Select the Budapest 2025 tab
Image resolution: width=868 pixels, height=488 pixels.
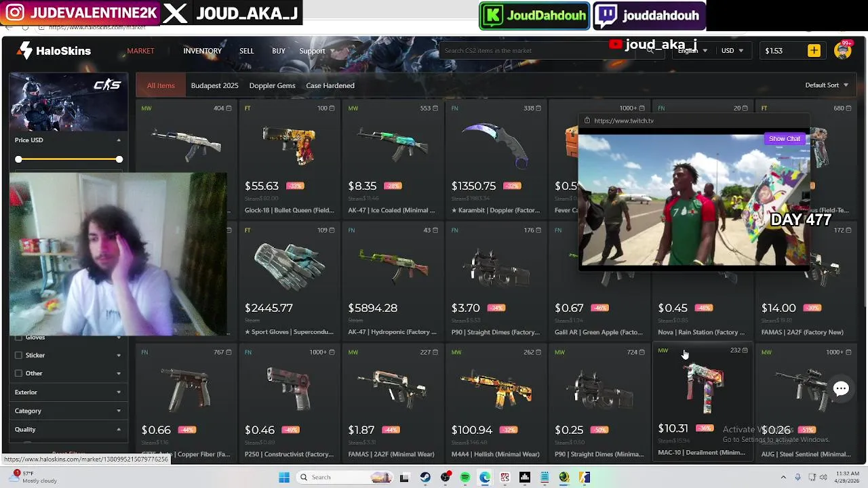(x=214, y=85)
